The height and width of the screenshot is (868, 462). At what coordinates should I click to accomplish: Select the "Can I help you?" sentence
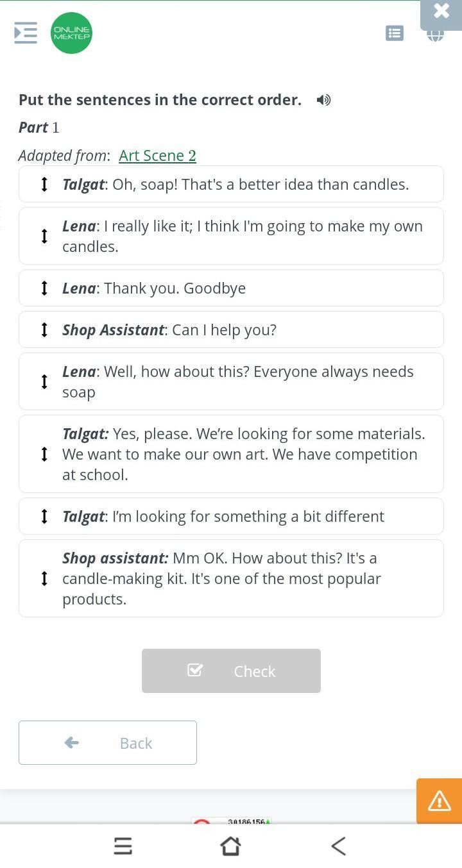click(x=231, y=330)
